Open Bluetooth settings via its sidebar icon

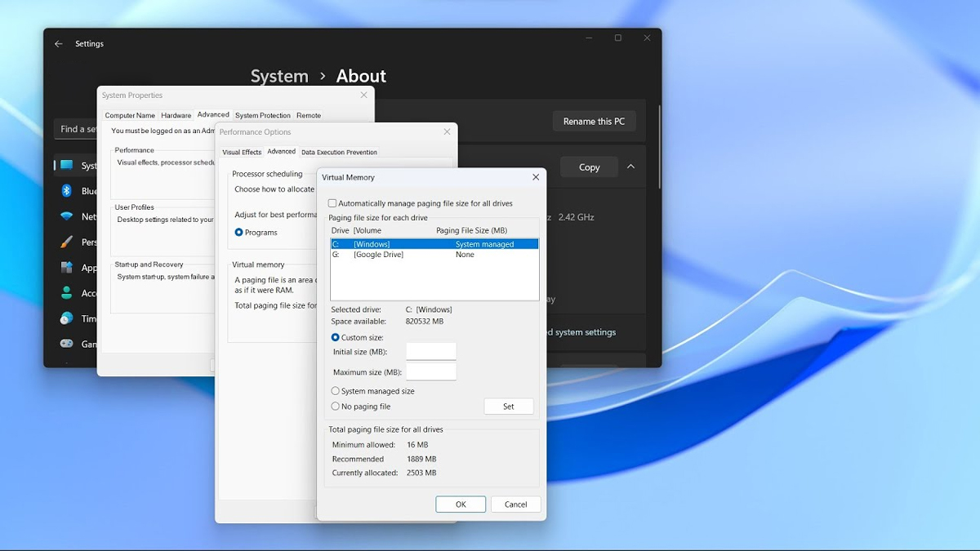click(x=66, y=191)
